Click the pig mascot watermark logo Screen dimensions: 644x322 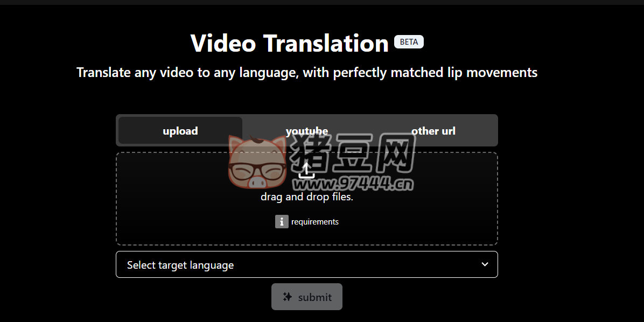257,162
